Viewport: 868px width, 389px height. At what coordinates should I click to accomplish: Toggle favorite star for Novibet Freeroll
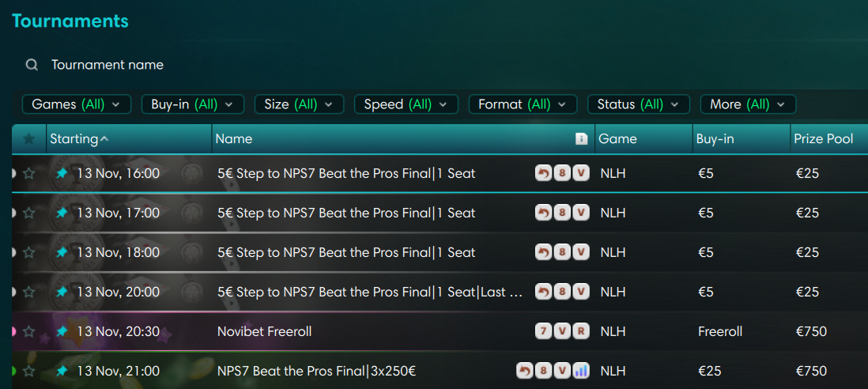pos(29,332)
